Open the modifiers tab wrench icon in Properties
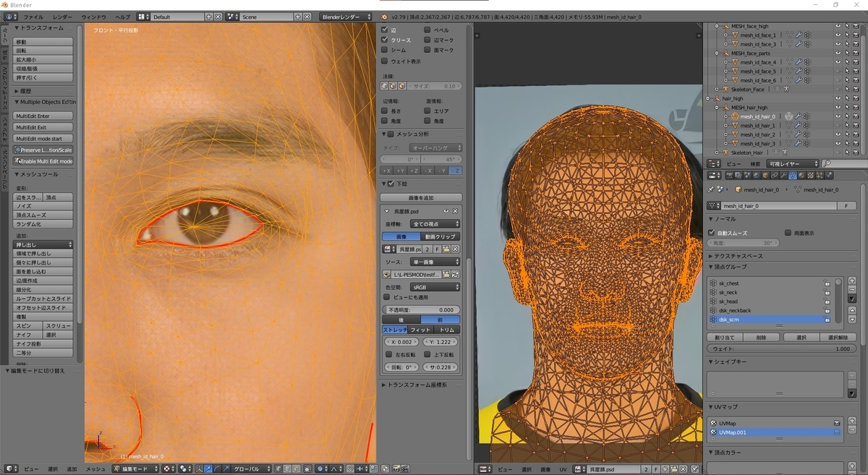 click(783, 176)
